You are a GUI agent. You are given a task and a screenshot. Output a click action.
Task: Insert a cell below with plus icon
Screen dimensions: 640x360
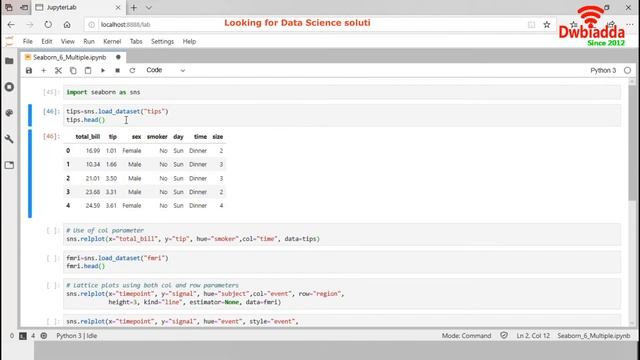point(43,71)
